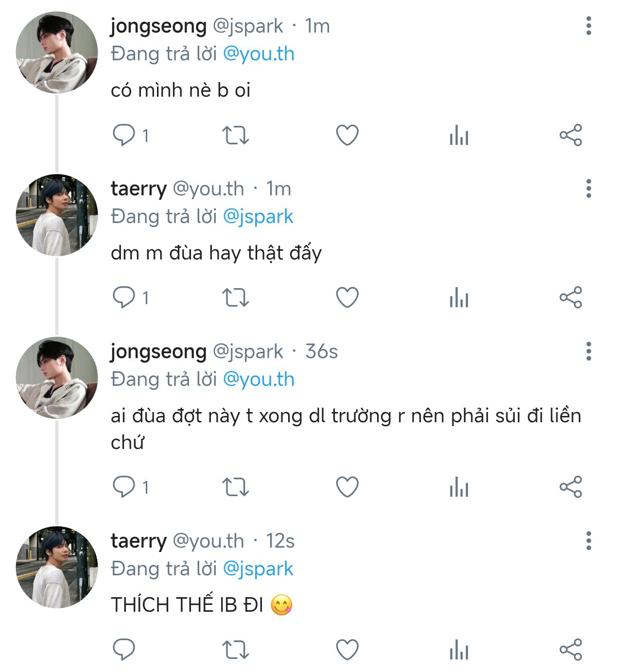Reply to jongseong's 36s tweet
The height and width of the screenshot is (672, 622).
point(123,487)
